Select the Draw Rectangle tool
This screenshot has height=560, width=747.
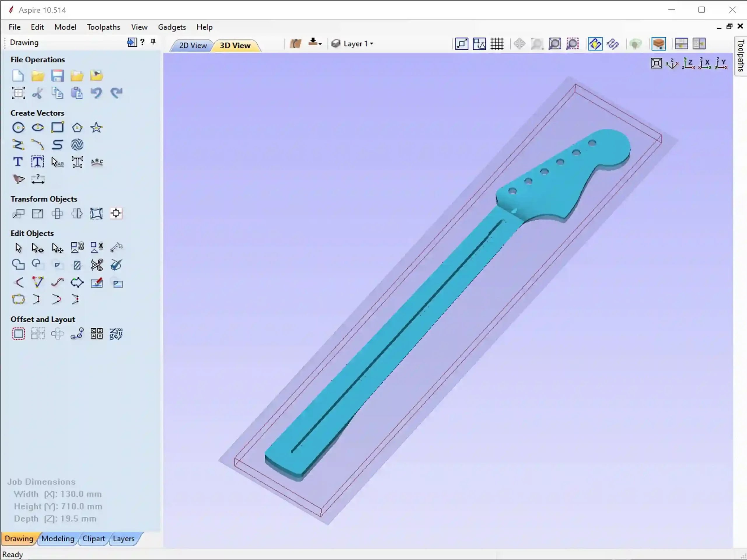point(57,127)
